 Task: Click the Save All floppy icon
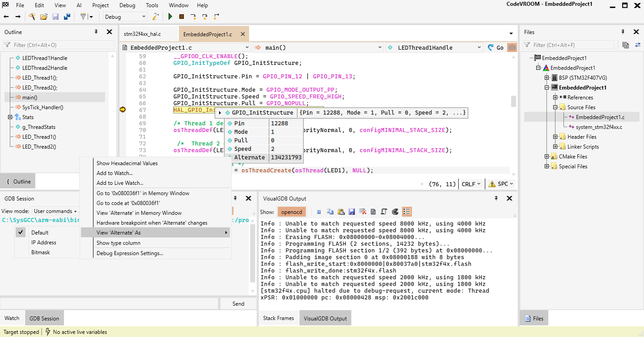tap(67, 17)
